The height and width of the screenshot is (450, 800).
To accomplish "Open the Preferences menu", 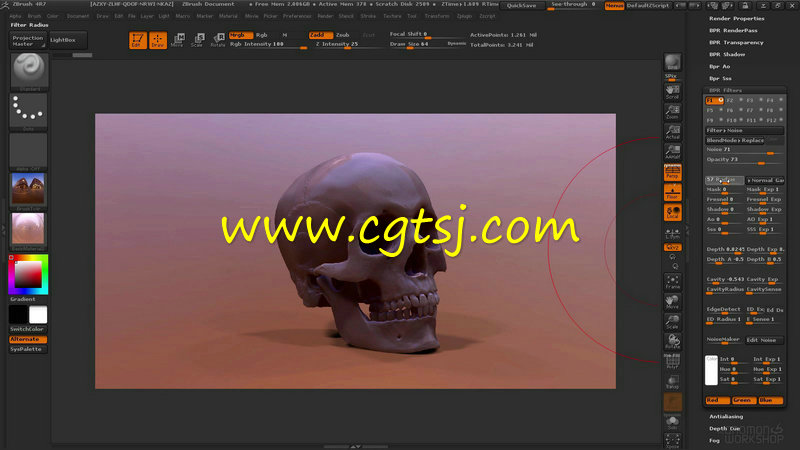I will pyautogui.click(x=297, y=16).
